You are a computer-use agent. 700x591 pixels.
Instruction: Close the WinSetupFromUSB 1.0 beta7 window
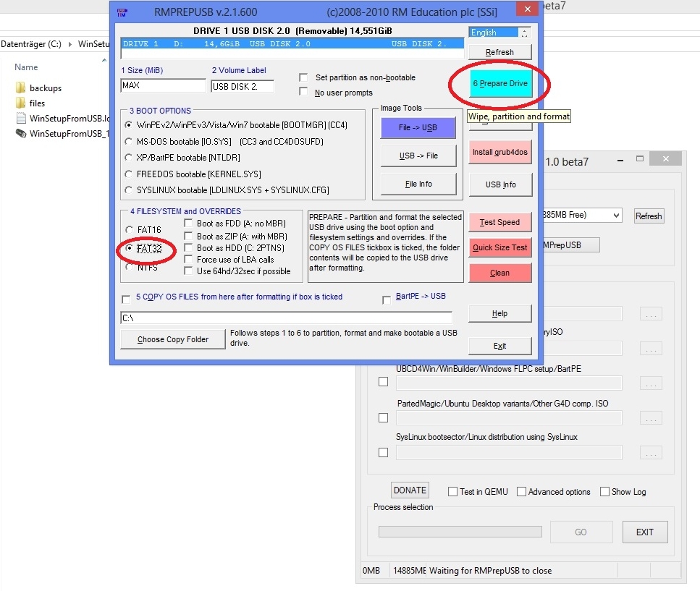click(x=666, y=159)
